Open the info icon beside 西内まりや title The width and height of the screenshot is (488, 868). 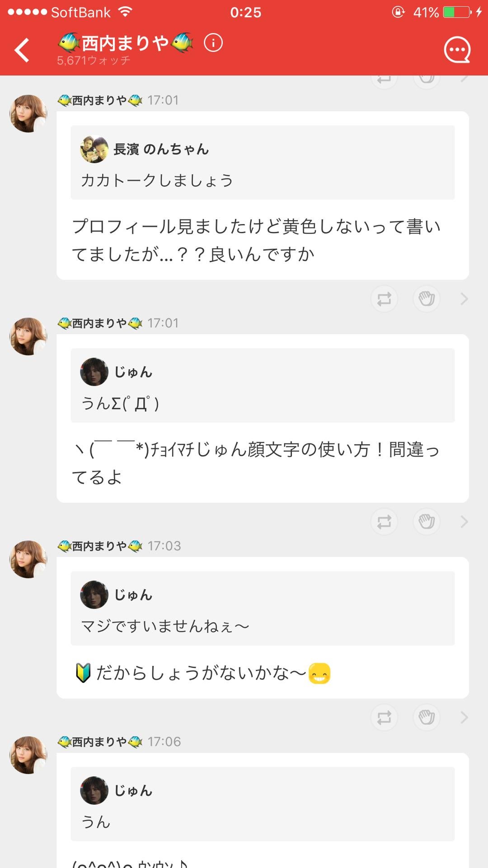coord(213,43)
